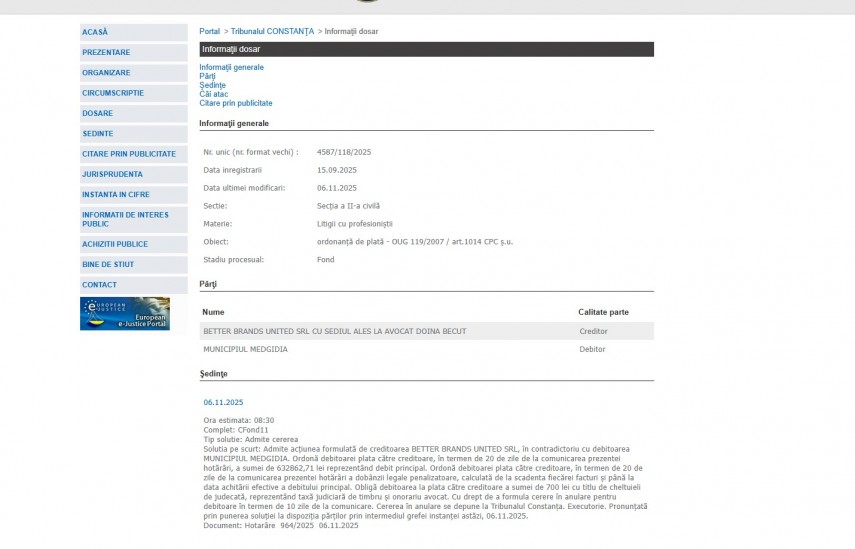Screen dimensions: 855x549
Task: Select the JURISPRUDENȚĂ menu item
Action: (112, 174)
